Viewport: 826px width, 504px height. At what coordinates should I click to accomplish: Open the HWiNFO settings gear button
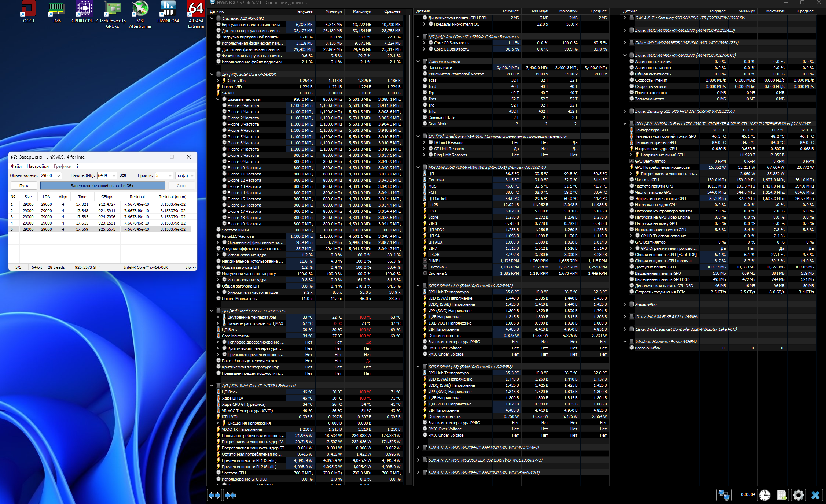point(798,495)
